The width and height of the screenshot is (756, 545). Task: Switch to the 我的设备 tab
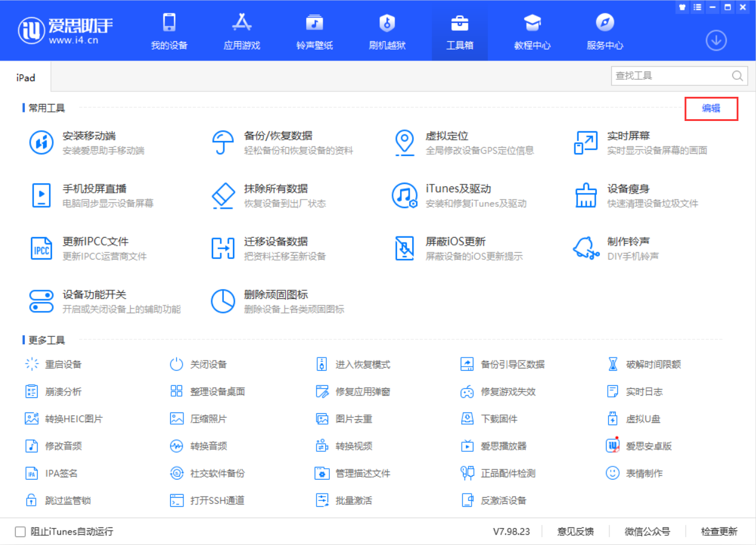coord(169,30)
